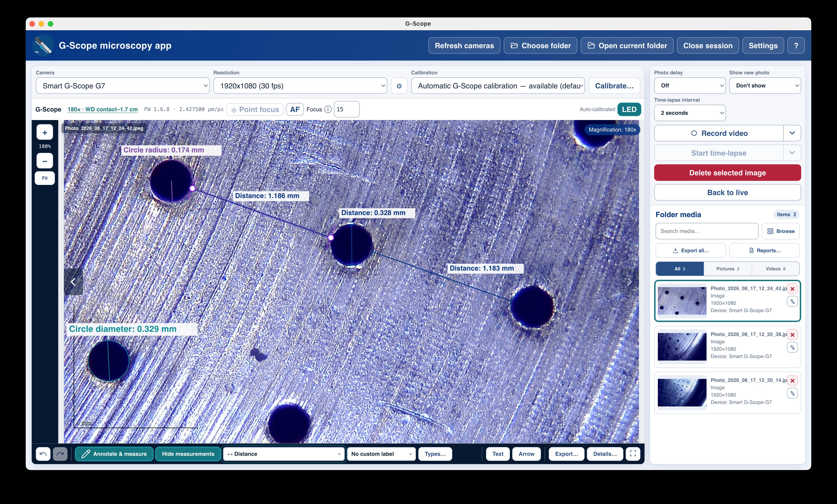Open the Time-lapse interval dropdown
This screenshot has width=837, height=504.
[690, 113]
